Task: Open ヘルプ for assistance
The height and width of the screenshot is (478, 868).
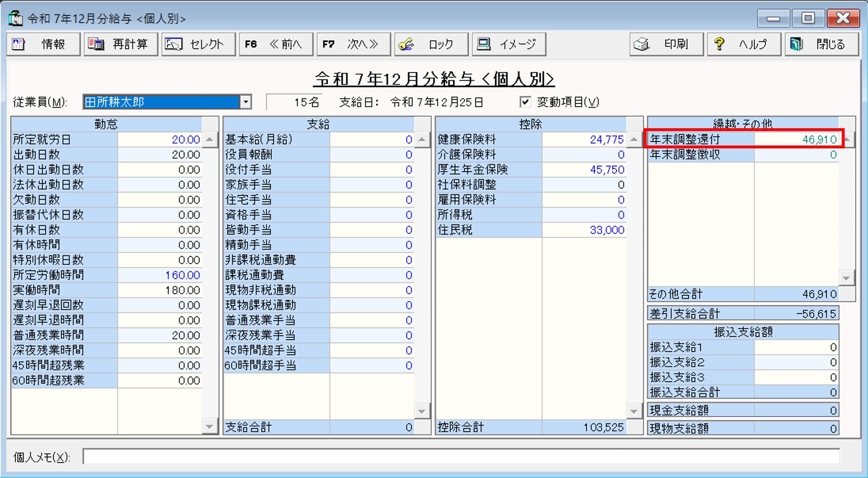Action: (744, 44)
